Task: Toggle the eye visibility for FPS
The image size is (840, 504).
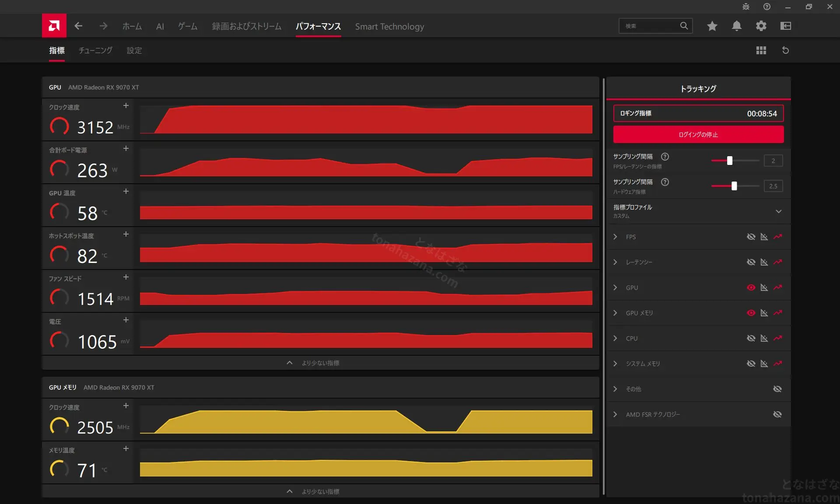Action: point(751,237)
